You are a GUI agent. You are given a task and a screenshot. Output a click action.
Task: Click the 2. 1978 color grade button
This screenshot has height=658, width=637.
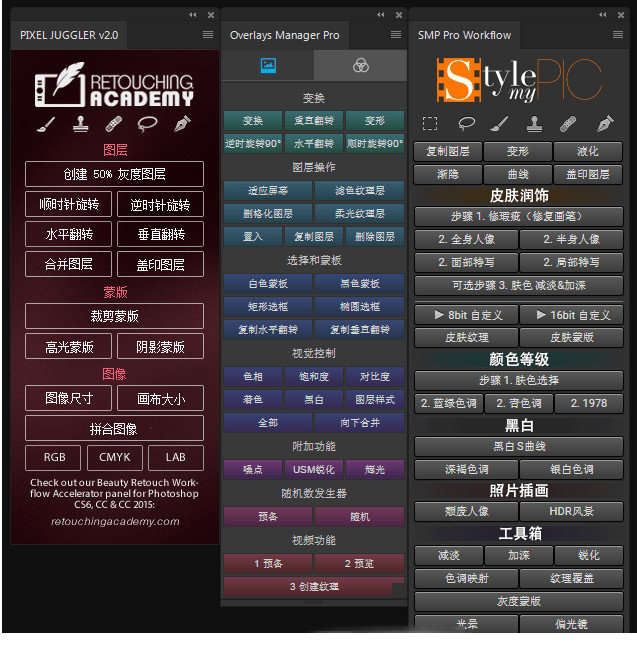[589, 404]
